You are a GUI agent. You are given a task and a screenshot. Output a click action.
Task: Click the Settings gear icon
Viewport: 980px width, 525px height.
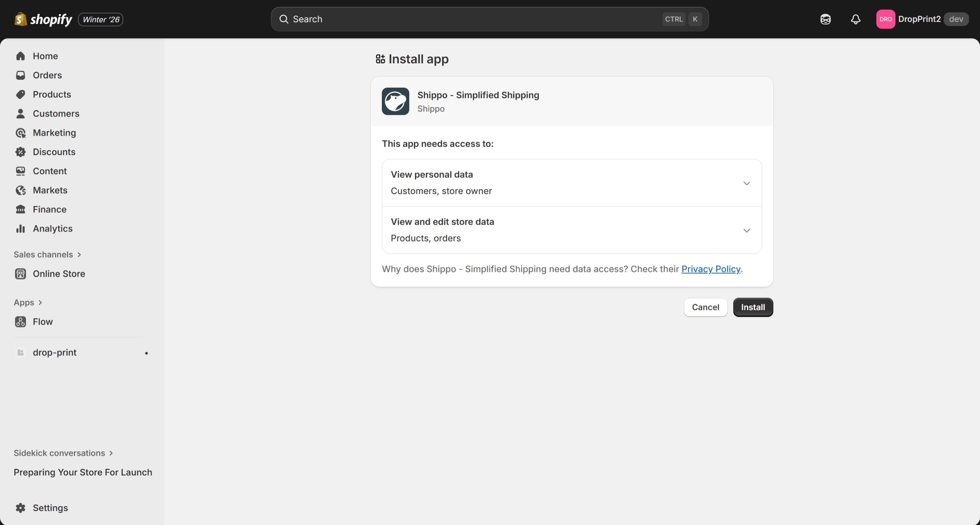[21, 508]
